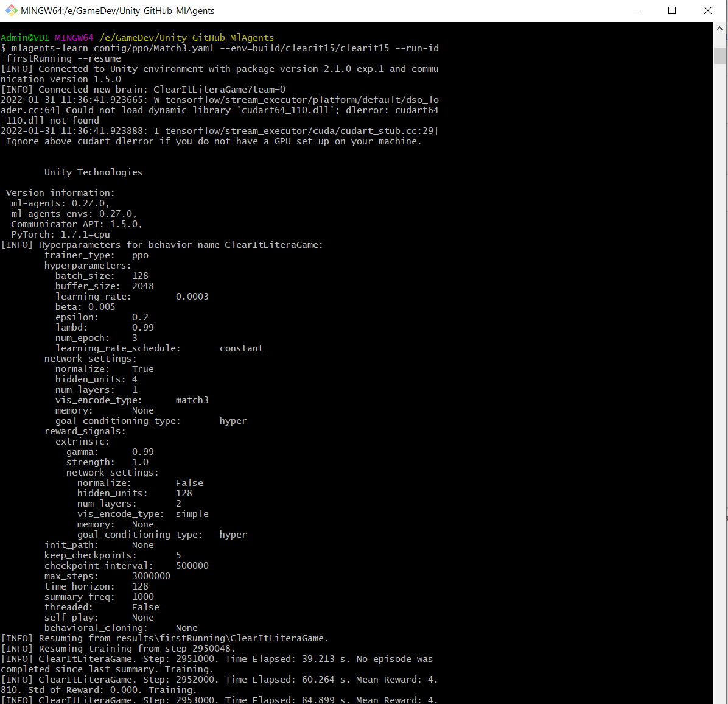
Task: Click the vis_encode_type value 'match3'
Action: (192, 400)
